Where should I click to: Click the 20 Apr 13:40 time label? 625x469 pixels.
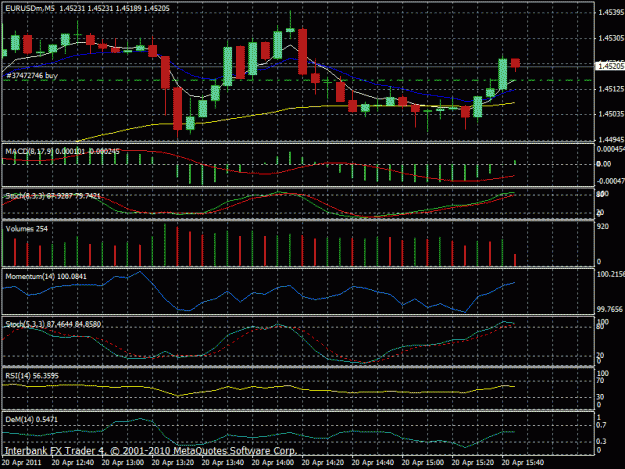point(223,463)
